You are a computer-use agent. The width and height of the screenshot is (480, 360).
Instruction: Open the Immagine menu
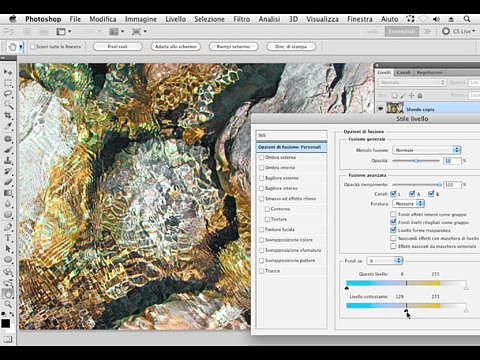pyautogui.click(x=141, y=19)
